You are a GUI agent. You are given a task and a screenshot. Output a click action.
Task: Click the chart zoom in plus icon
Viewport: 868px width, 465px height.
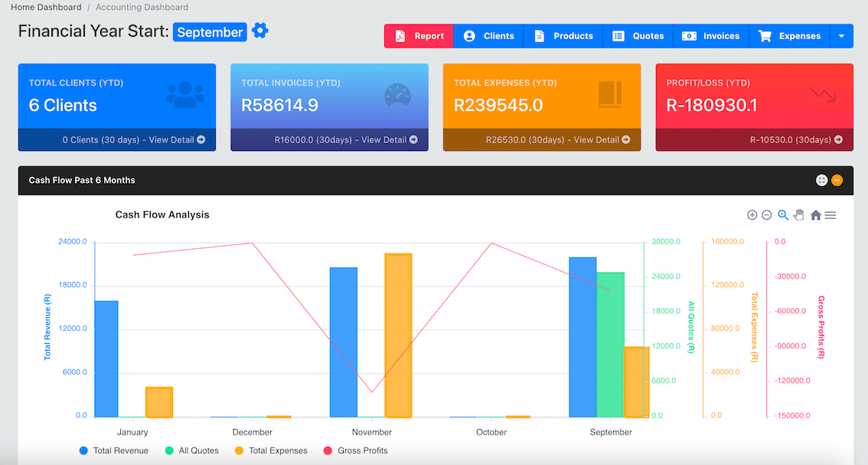coord(752,215)
